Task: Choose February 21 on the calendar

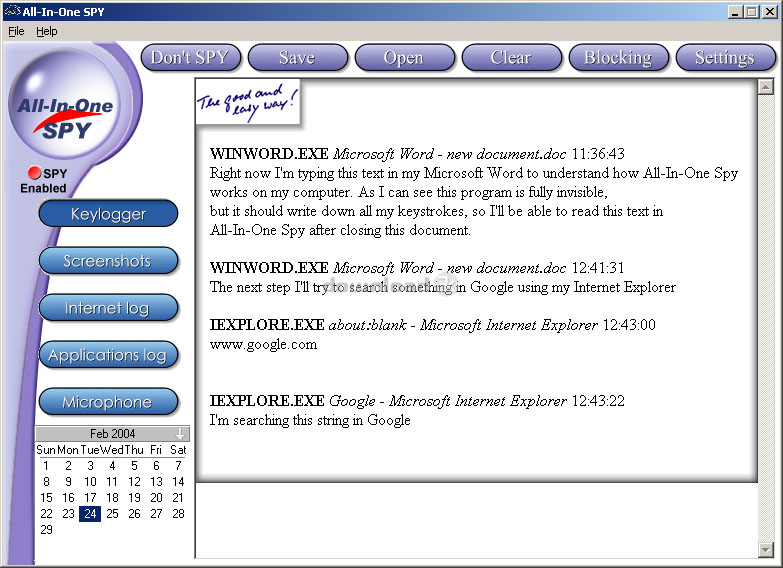Action: point(178,498)
